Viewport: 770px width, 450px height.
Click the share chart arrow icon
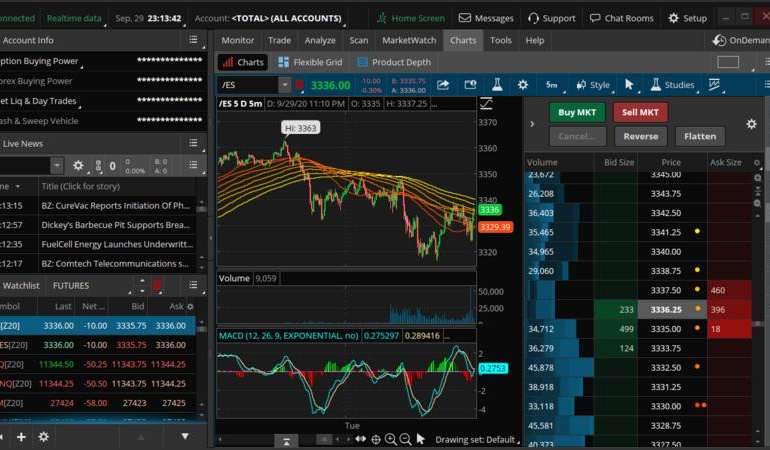tap(443, 85)
